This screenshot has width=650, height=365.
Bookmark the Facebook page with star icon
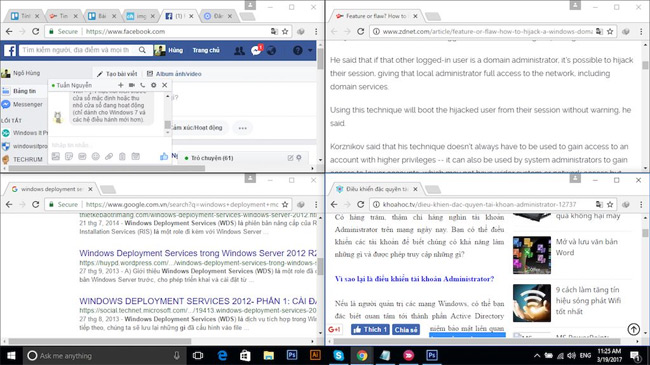(285, 32)
